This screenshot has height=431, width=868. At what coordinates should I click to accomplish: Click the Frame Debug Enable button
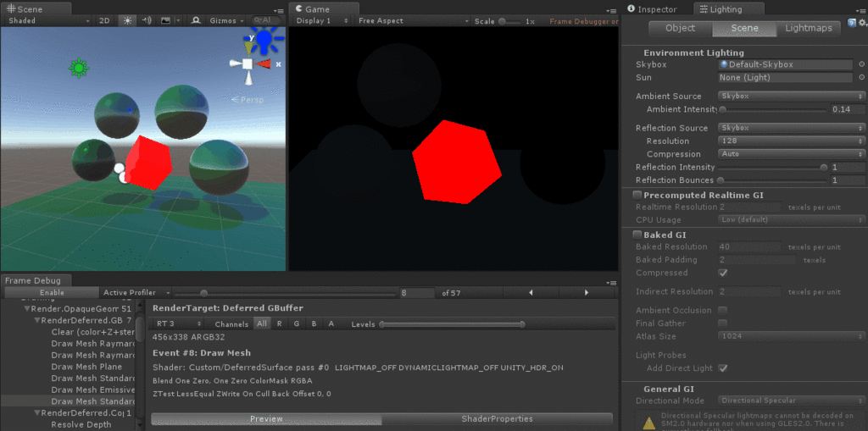click(52, 293)
